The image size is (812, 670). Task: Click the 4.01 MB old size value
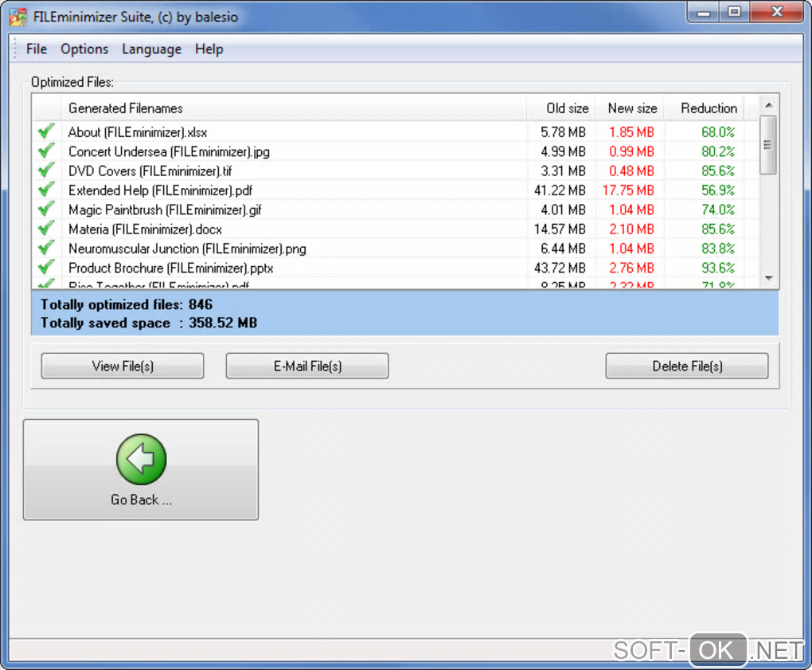tap(563, 210)
